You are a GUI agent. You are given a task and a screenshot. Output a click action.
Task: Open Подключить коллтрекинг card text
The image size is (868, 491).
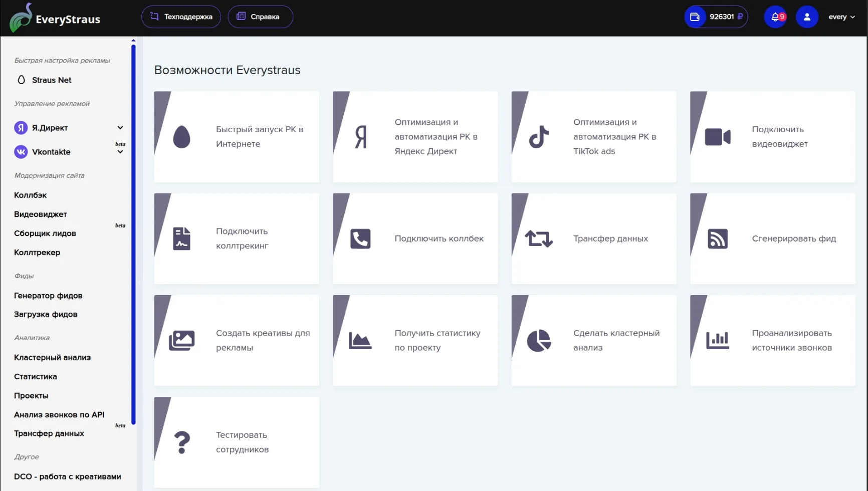(242, 238)
